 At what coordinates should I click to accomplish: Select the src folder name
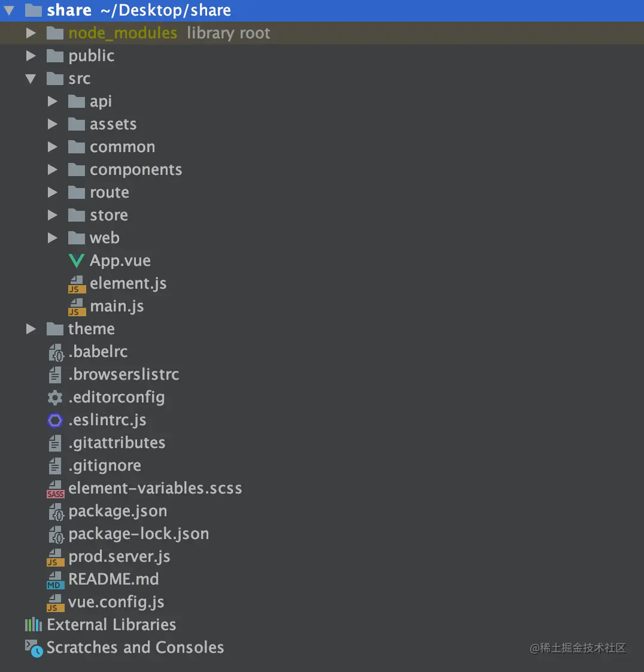pos(80,79)
